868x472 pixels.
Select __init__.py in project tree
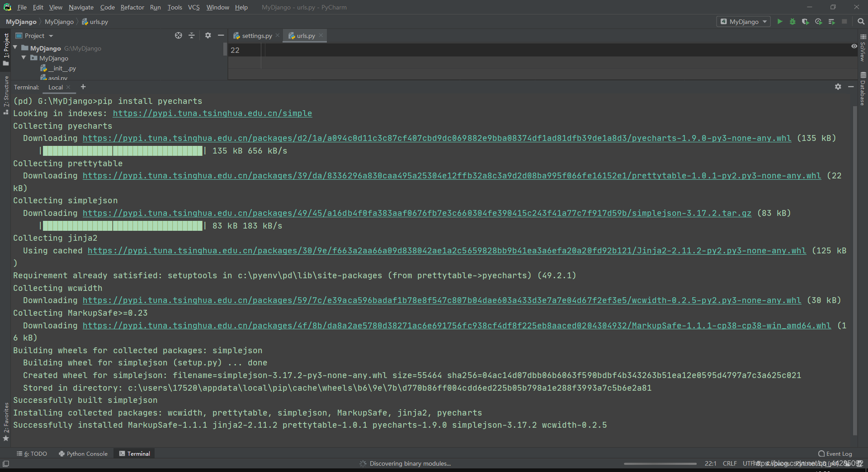tap(58, 68)
